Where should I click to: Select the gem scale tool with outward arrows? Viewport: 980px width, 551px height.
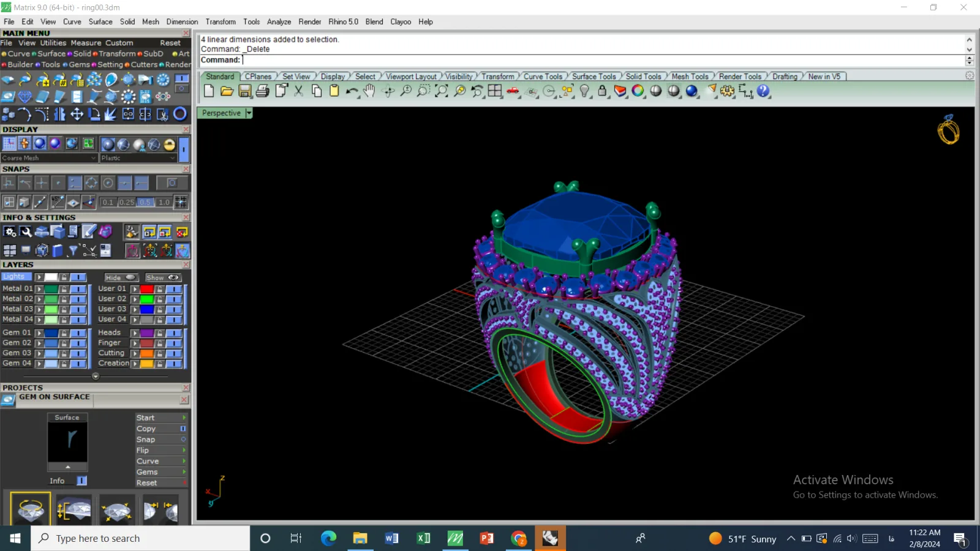(x=116, y=509)
